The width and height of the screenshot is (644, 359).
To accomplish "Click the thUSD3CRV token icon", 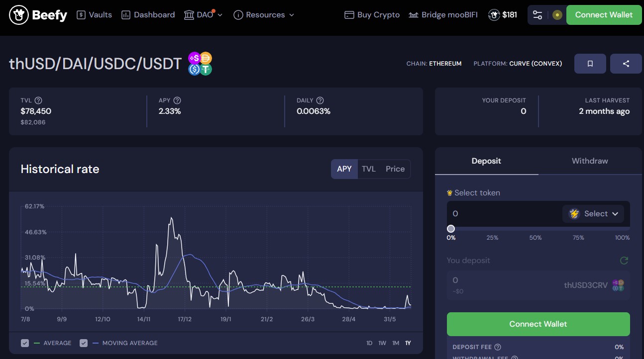I will [618, 285].
